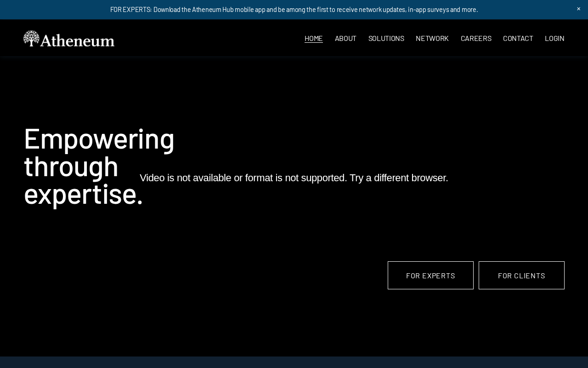This screenshot has width=588, height=368.
Task: Click the 'Empowering through expertise.' headline
Action: 99,166
